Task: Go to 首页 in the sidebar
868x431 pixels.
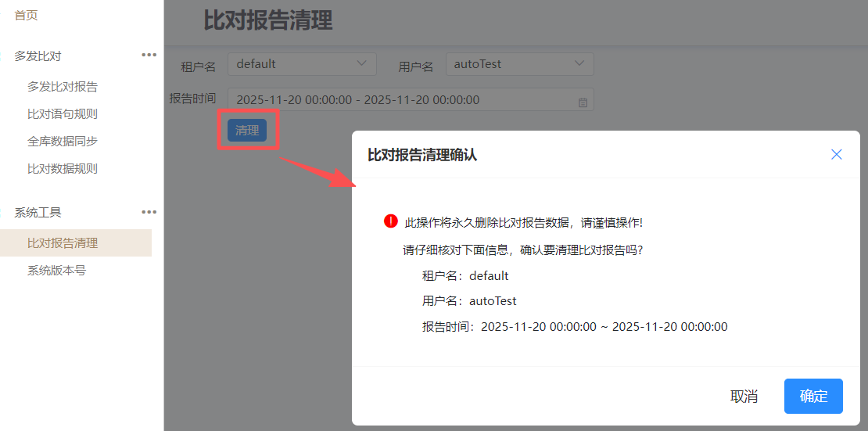Action: [x=26, y=16]
